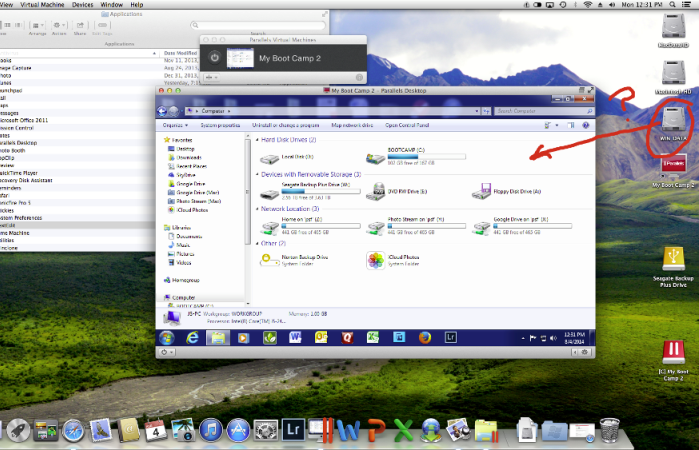This screenshot has height=450, width=699.
Task: Open App Store in the Mac dock
Action: pyautogui.click(x=238, y=431)
